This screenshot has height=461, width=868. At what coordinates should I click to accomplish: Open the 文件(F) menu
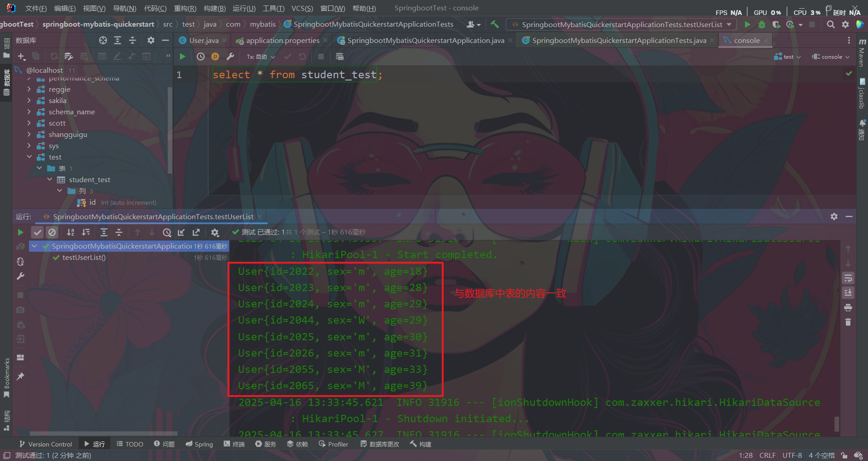coord(36,8)
